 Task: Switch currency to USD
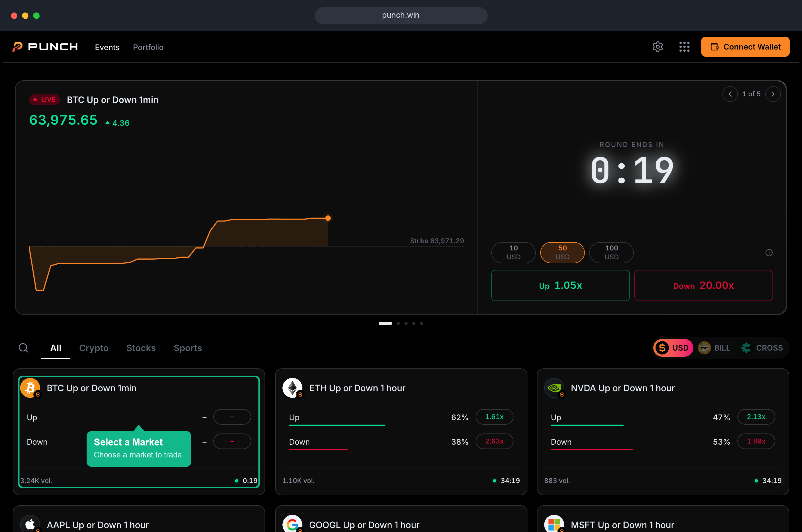click(x=673, y=348)
